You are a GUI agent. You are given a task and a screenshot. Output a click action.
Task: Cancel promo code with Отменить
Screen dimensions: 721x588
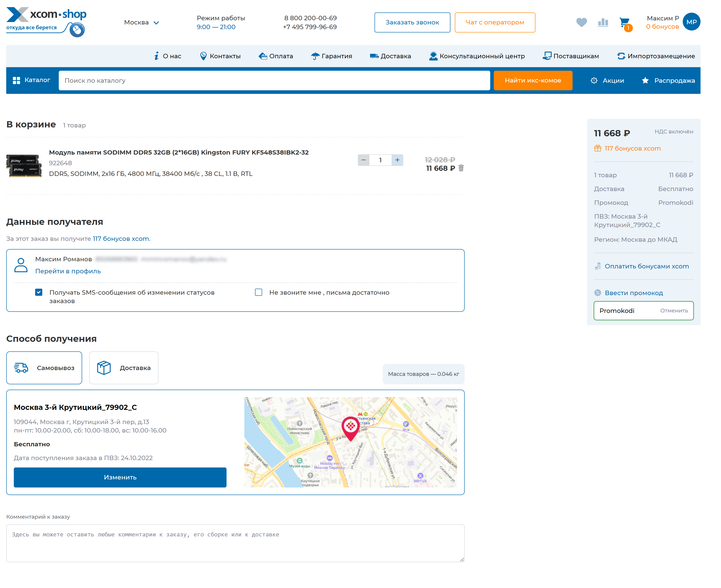point(674,311)
